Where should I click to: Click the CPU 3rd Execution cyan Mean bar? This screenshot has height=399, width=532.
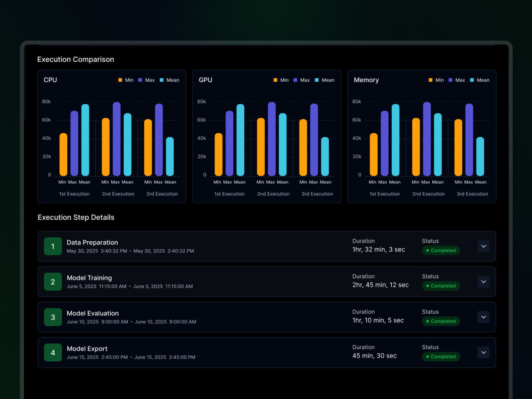[x=170, y=157]
